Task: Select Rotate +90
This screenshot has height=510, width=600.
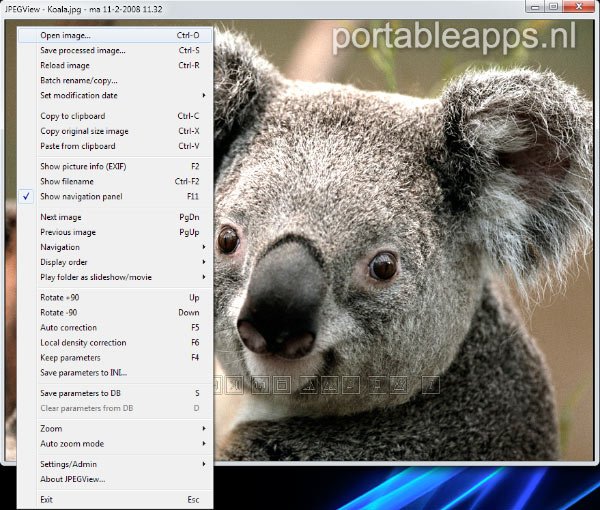Action: [115, 297]
